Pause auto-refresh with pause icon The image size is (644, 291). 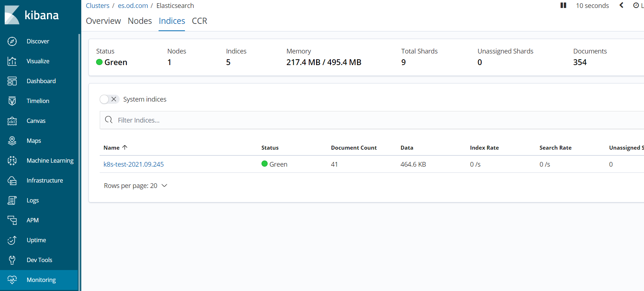563,5
